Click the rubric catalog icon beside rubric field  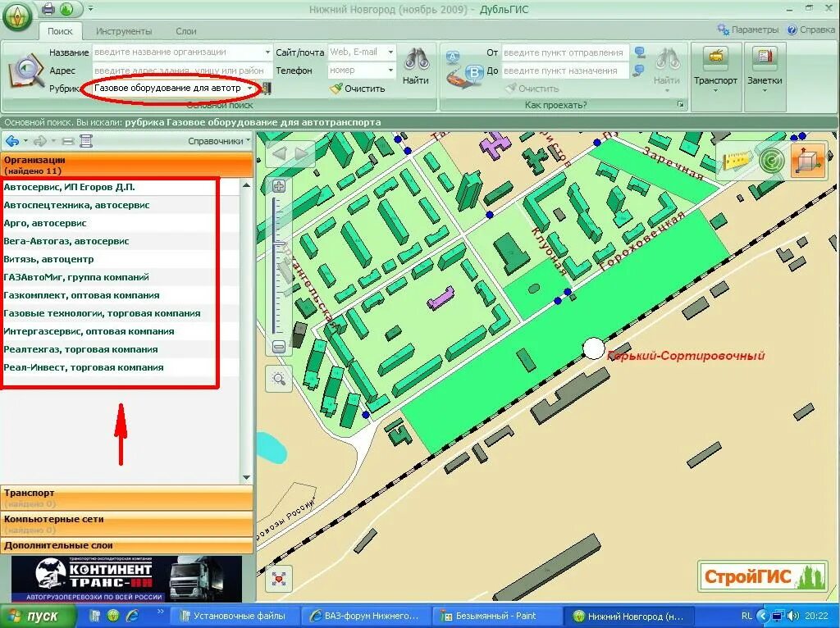click(266, 89)
